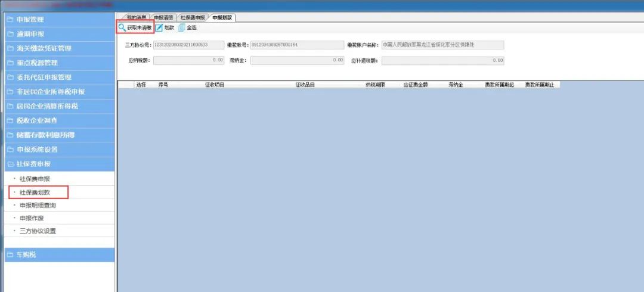The height and width of the screenshot is (292, 644).
Task: Expand the 储蓄存款利息所得 sidebar section
Action: (x=60, y=135)
